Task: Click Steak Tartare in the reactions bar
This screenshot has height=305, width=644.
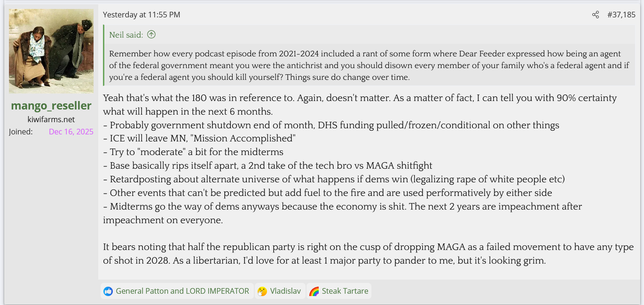Action: 345,291
